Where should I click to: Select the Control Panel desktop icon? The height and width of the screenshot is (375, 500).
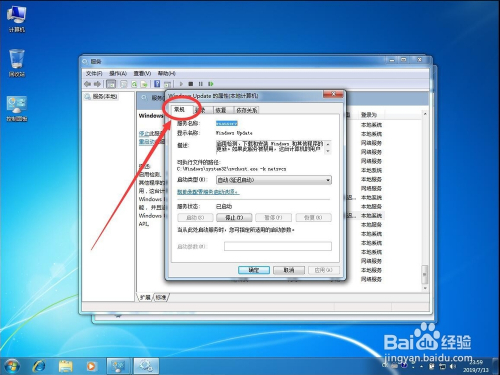17,108
